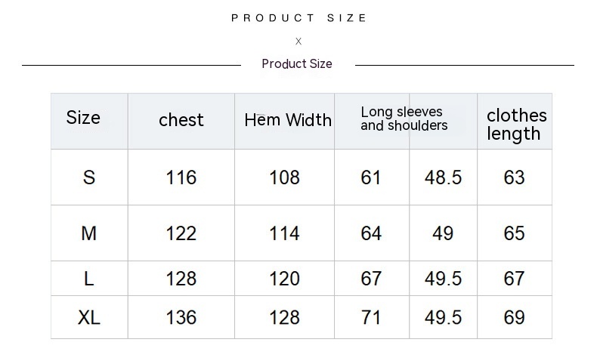Screen dimensions: 597x364
Task: Select the purple Product Size subtitle
Action: pyautogui.click(x=297, y=64)
